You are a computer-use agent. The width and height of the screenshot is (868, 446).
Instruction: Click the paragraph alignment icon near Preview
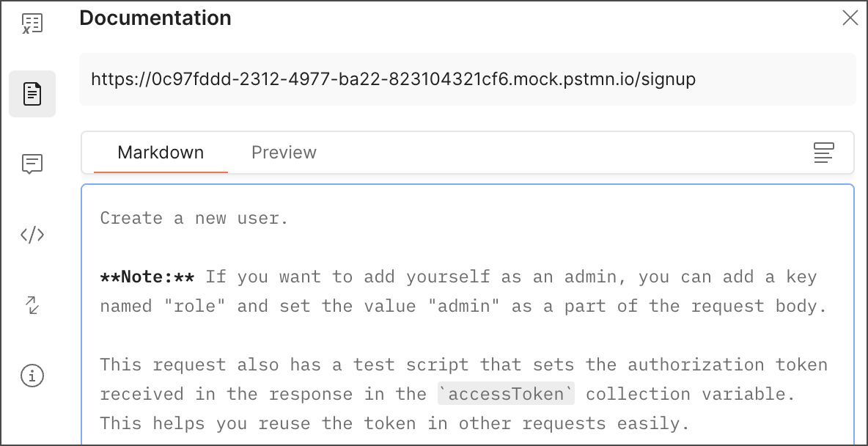(823, 153)
